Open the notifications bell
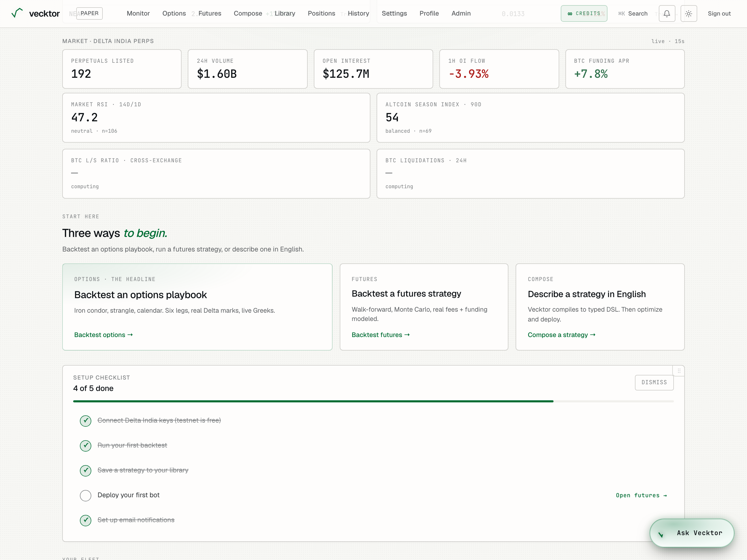747x560 pixels. (x=667, y=13)
